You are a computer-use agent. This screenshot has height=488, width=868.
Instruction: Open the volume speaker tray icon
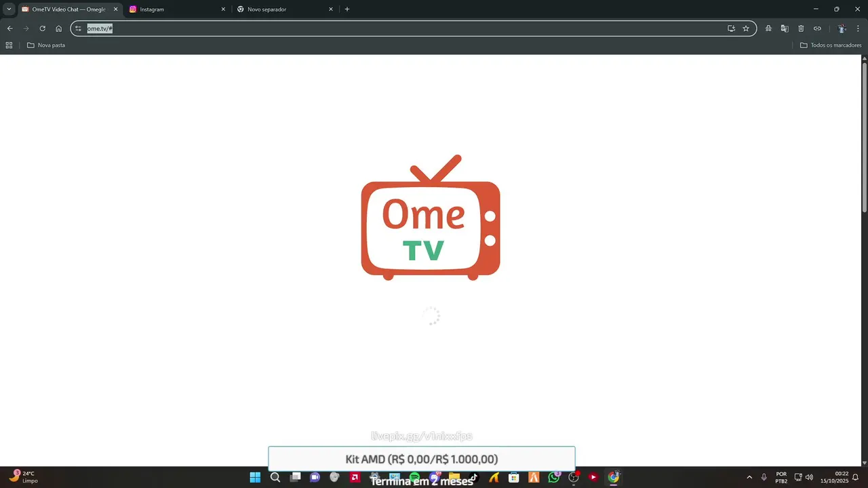click(809, 477)
